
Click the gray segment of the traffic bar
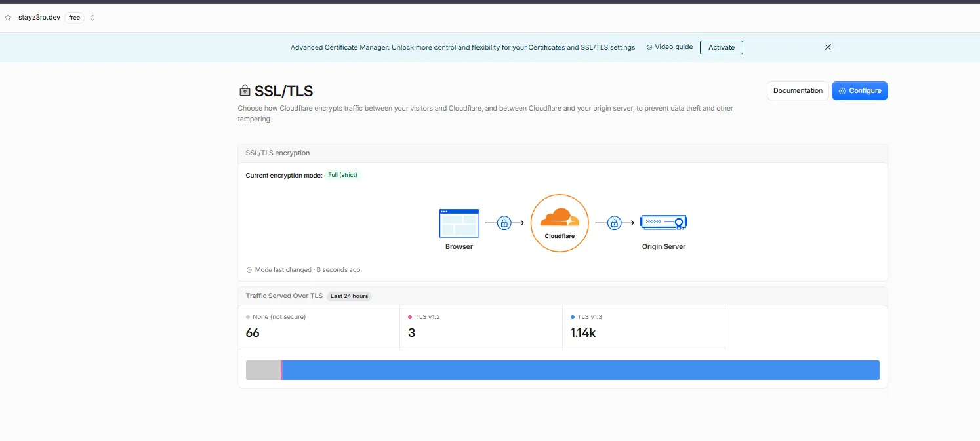(x=263, y=370)
